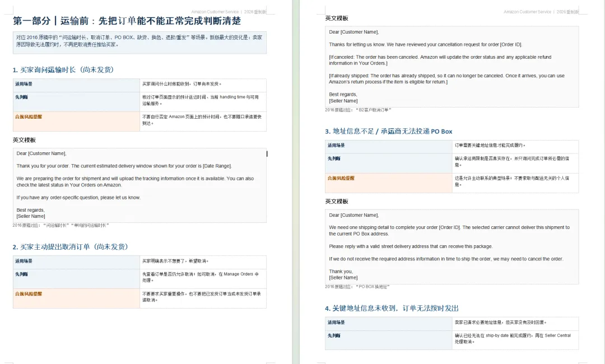
Task: Click the '英文模板' label above the PO Box template
Action: (337, 201)
